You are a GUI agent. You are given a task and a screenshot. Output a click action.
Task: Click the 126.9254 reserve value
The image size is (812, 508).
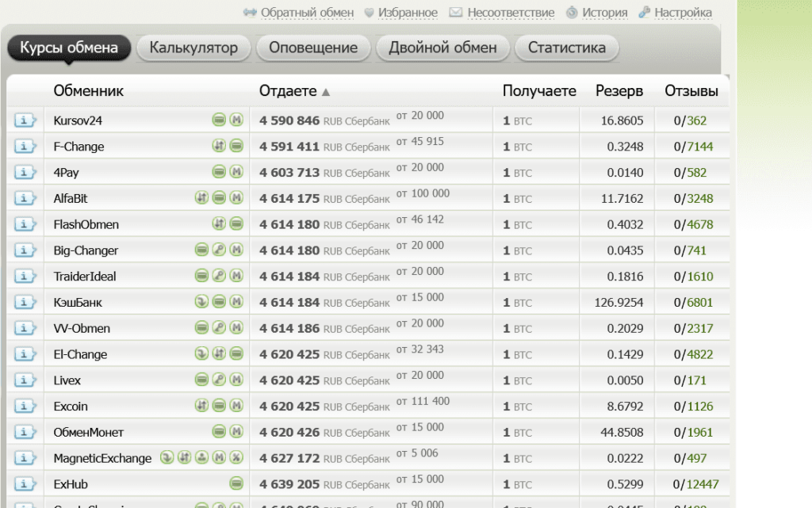(619, 302)
